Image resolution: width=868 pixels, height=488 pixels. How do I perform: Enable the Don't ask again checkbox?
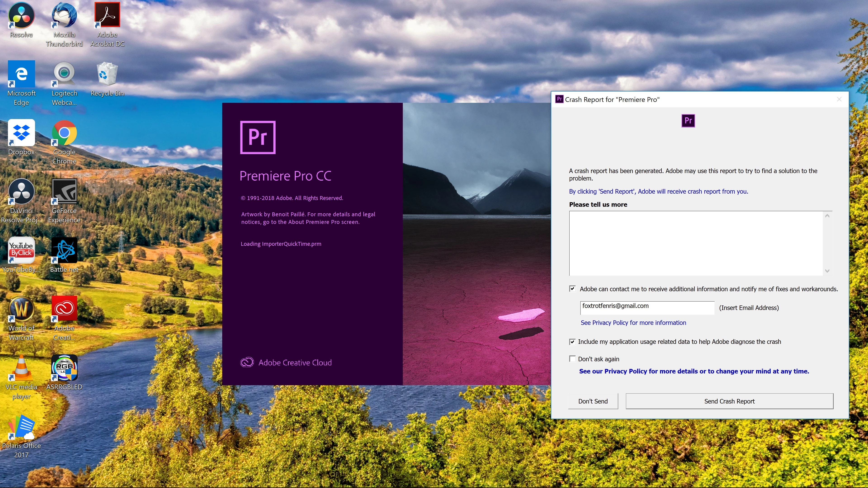click(x=572, y=359)
